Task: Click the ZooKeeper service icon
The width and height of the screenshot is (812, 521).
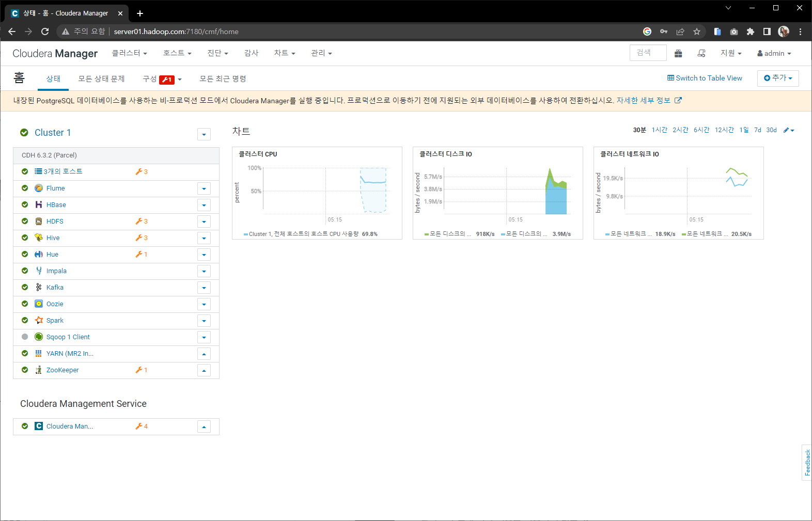Action: pos(39,370)
